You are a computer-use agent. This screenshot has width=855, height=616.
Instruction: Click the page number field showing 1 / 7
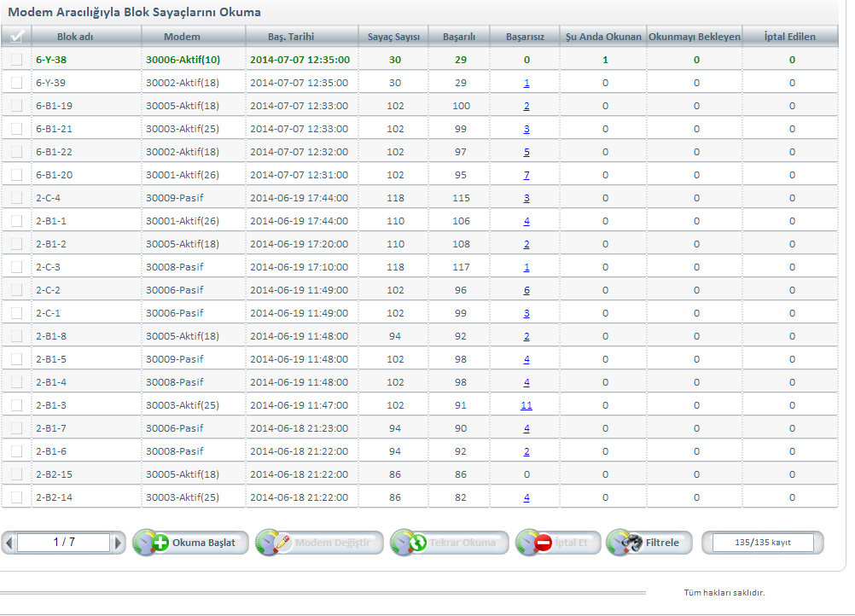[63, 542]
